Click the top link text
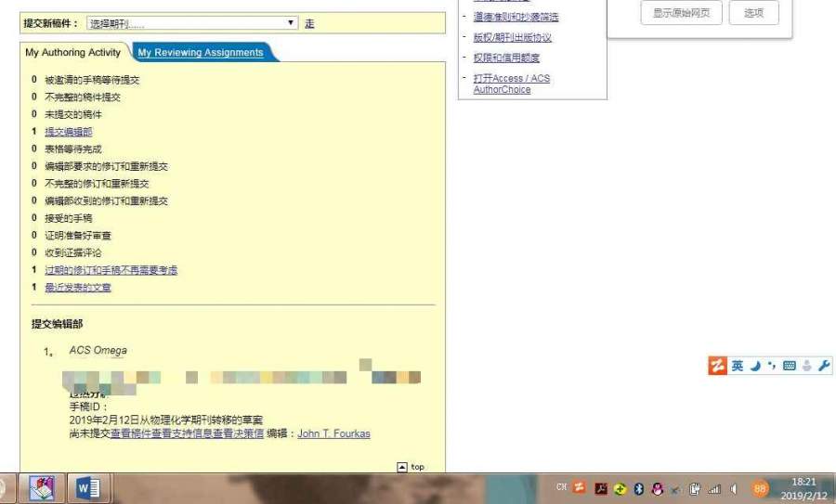Screen dimensions: 836x504 [x=417, y=467]
